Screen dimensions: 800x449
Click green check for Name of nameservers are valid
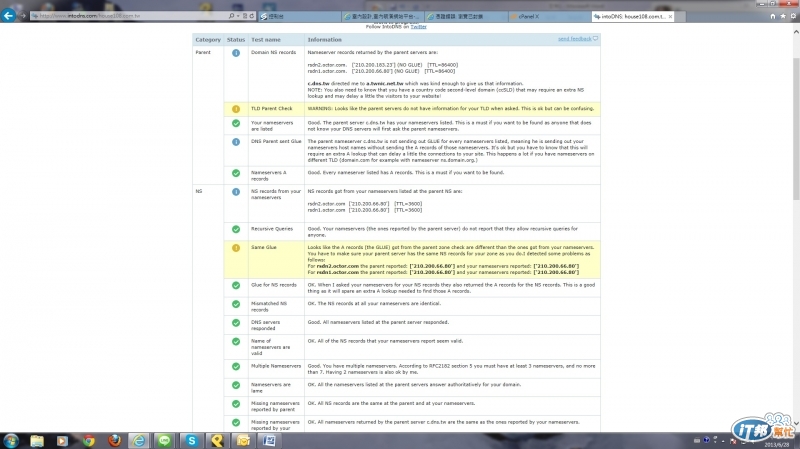click(236, 341)
